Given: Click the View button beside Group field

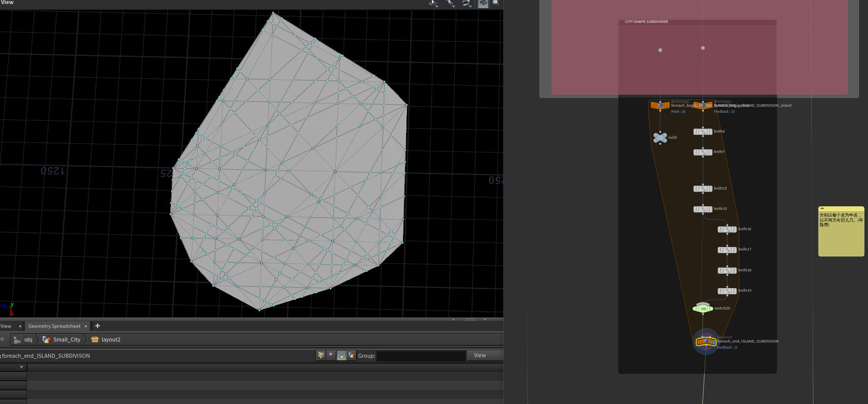Looking at the screenshot, I should point(480,356).
